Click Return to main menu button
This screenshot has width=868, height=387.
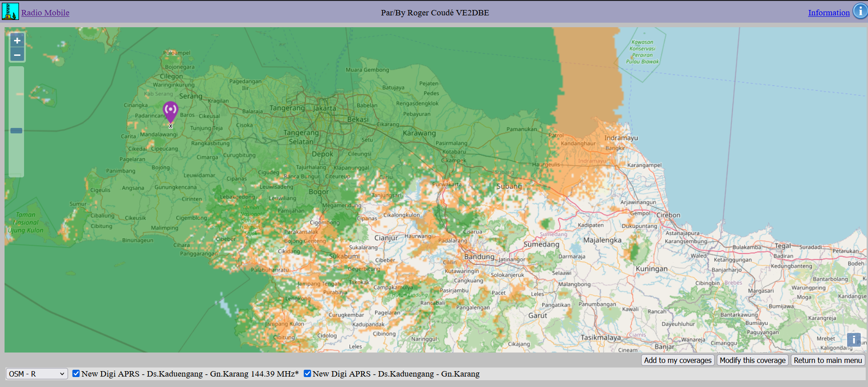coord(828,360)
